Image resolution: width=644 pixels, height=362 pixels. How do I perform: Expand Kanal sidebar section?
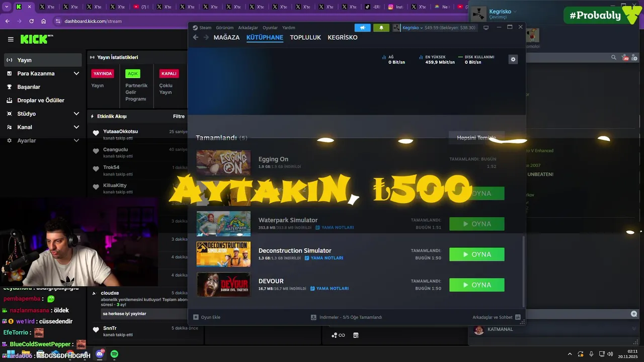(76, 127)
